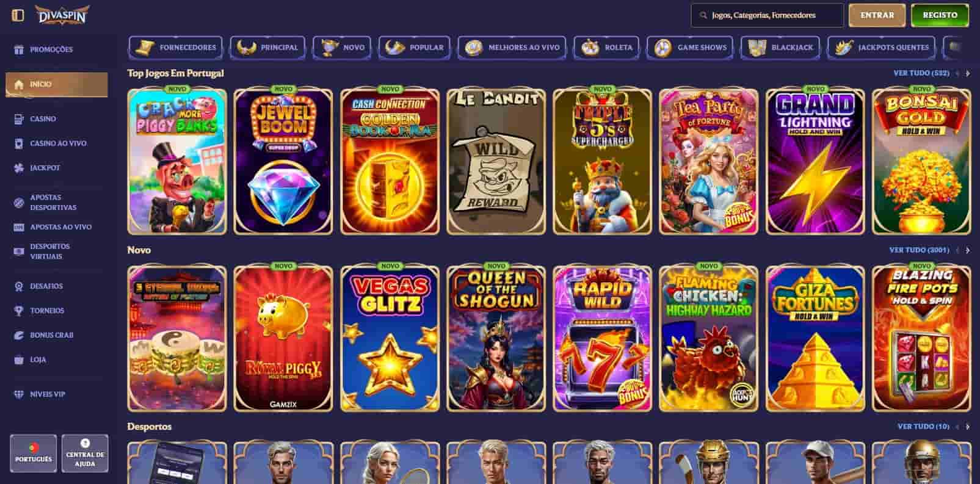Open Bonus Crab sidebar icon
This screenshot has width=980, height=484.
(x=19, y=335)
